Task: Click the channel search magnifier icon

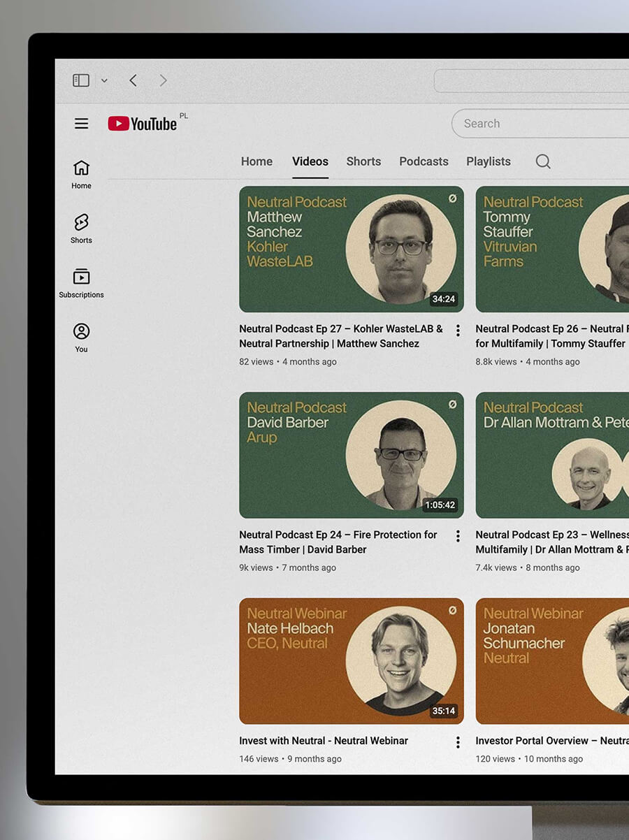Action: pos(543,161)
